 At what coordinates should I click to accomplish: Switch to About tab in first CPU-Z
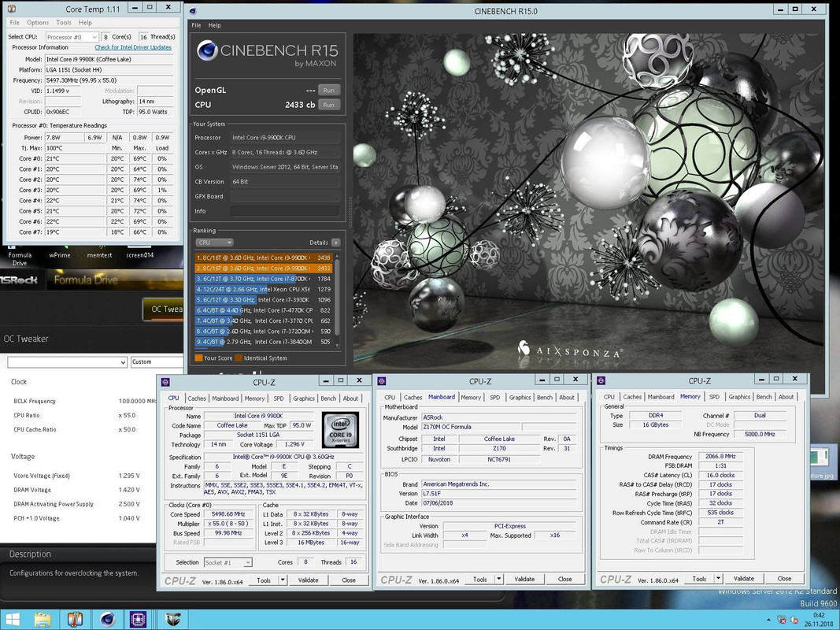click(350, 398)
